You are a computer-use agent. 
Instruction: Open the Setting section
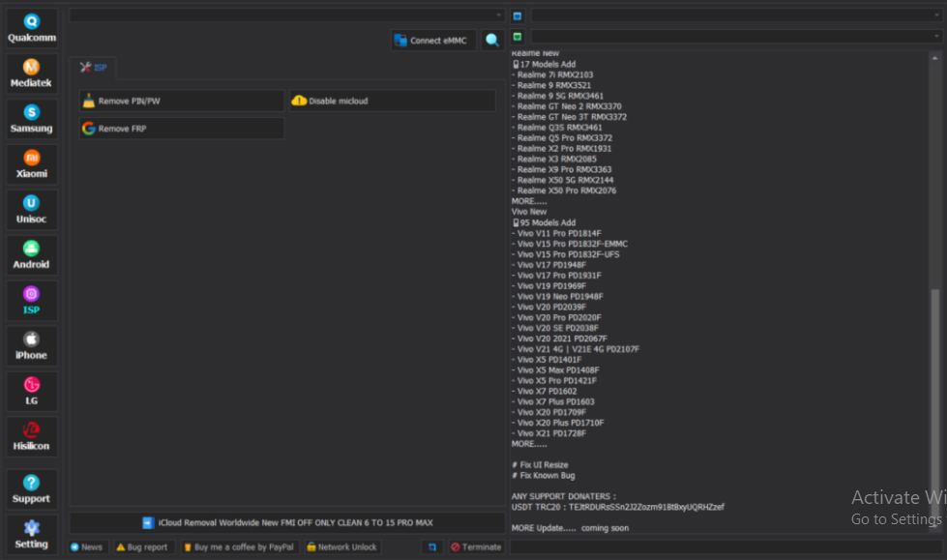click(31, 534)
